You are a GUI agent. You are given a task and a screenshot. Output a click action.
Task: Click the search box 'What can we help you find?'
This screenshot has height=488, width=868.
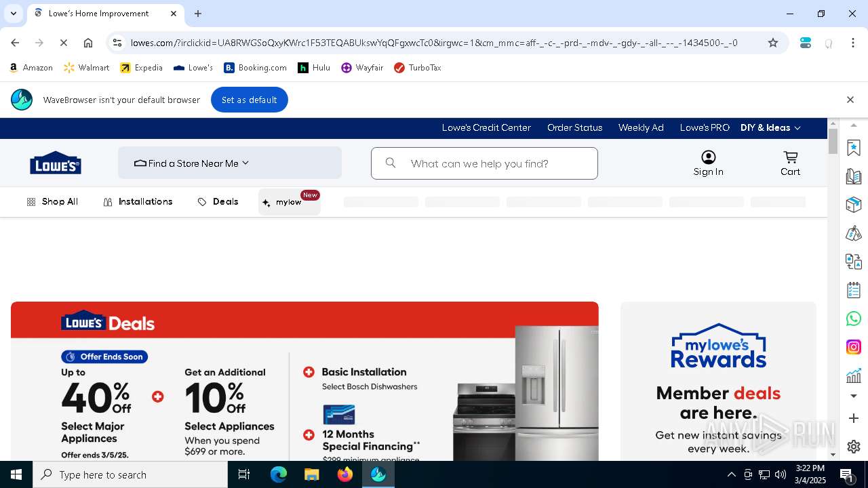tap(484, 163)
